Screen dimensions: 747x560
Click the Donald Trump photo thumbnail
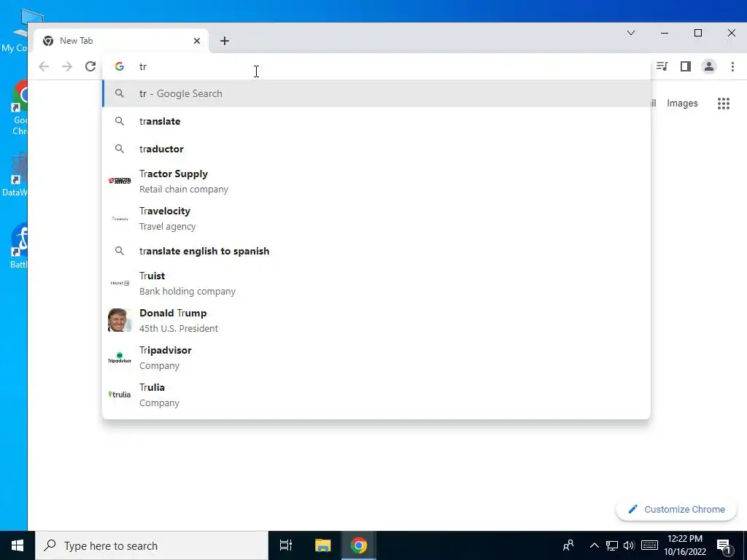pos(120,320)
